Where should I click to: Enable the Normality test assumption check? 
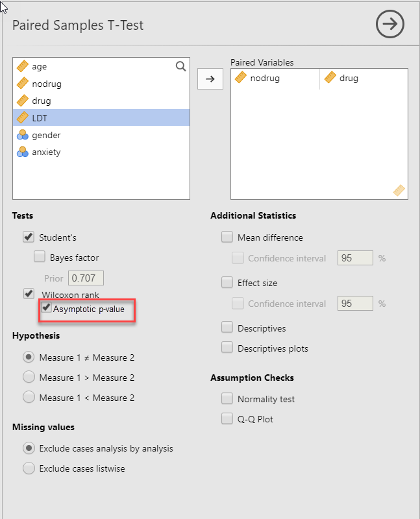click(227, 398)
